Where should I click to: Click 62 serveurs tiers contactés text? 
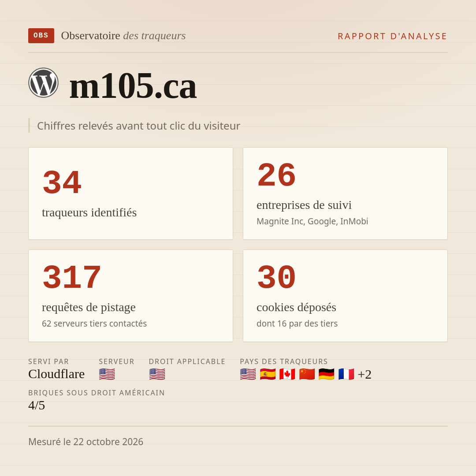pos(94,324)
